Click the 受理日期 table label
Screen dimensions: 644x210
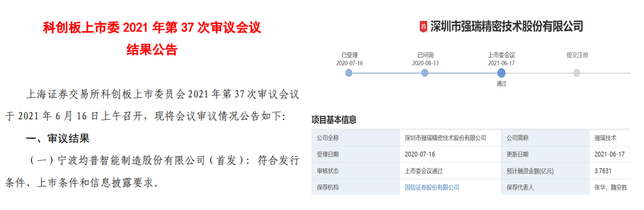coord(328,154)
